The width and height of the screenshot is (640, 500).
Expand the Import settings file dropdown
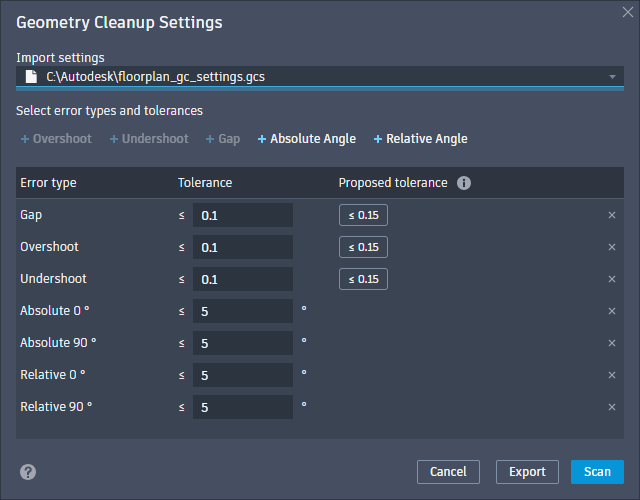[x=612, y=76]
